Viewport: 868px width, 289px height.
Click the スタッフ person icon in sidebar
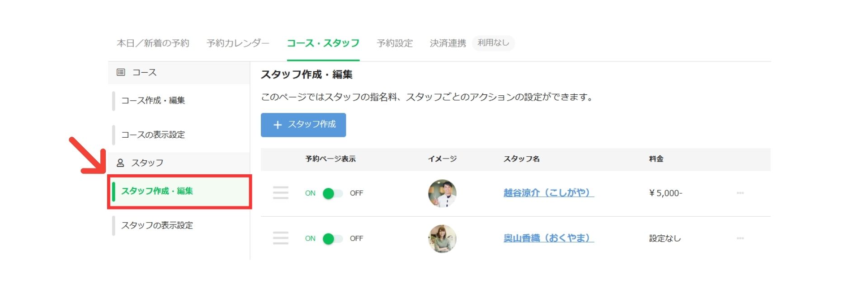[120, 163]
